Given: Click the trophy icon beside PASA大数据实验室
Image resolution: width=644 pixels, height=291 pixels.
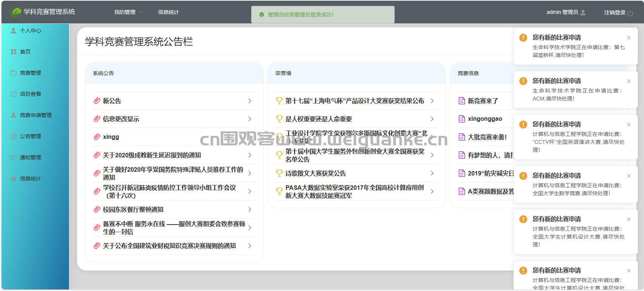Looking at the screenshot, I should coord(279,191).
